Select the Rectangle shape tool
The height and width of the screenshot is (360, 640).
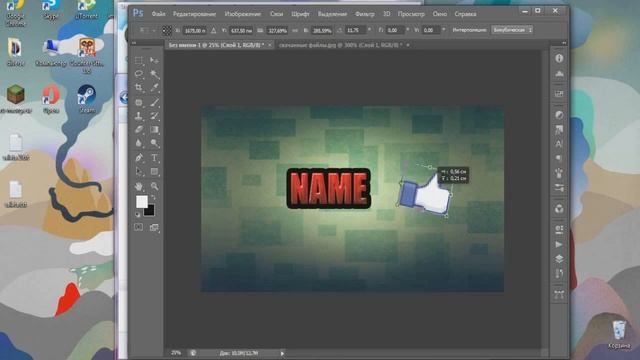point(154,171)
